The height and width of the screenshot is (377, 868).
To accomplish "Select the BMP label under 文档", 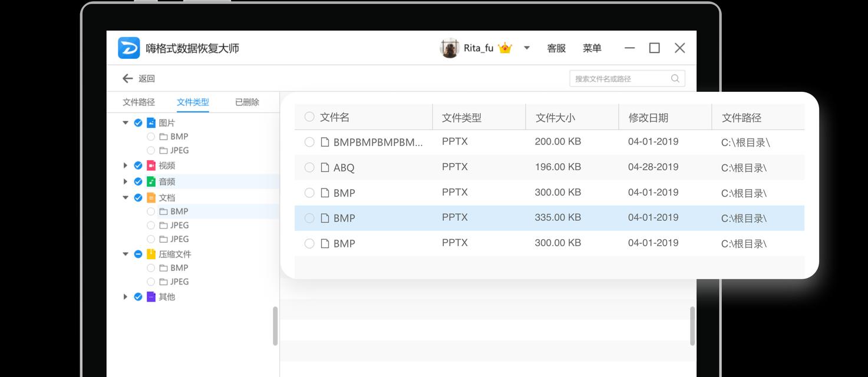I will (x=179, y=211).
